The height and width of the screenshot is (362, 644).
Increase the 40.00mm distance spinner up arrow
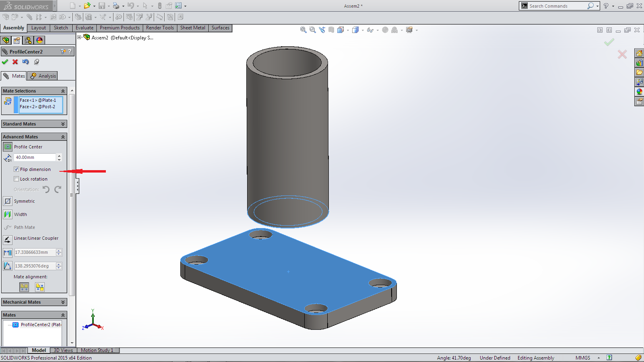(59, 156)
